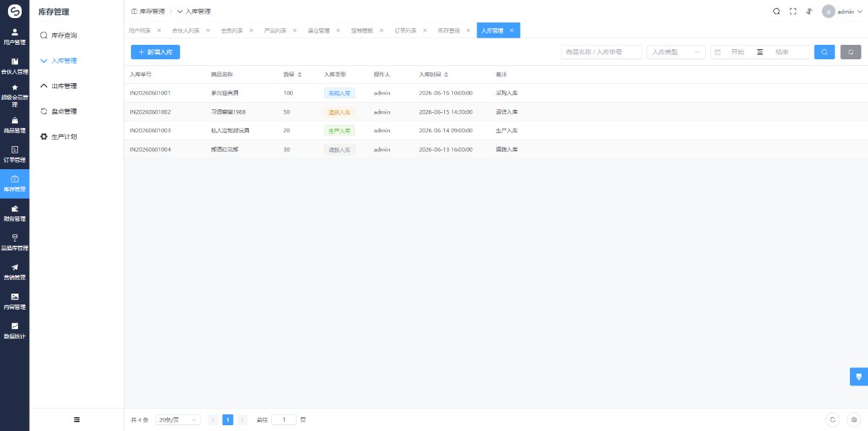Open 订单管理 in the dark sidebar
The width and height of the screenshot is (868, 431).
14,154
